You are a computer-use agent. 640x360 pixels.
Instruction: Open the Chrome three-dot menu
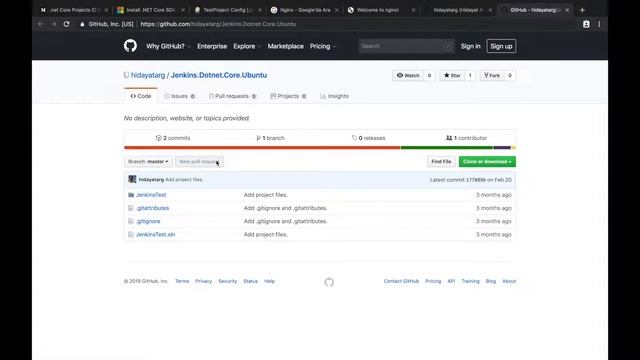point(599,24)
